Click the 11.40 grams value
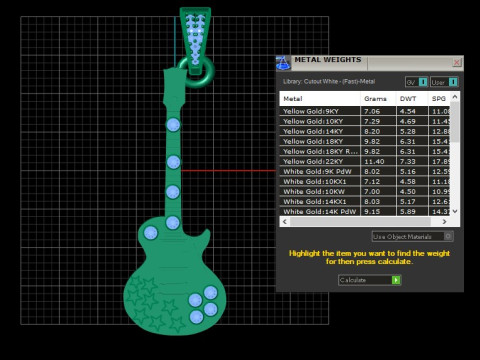 (374, 161)
